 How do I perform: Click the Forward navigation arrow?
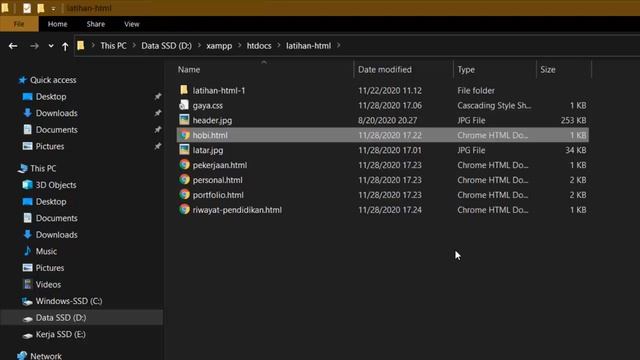coord(34,46)
